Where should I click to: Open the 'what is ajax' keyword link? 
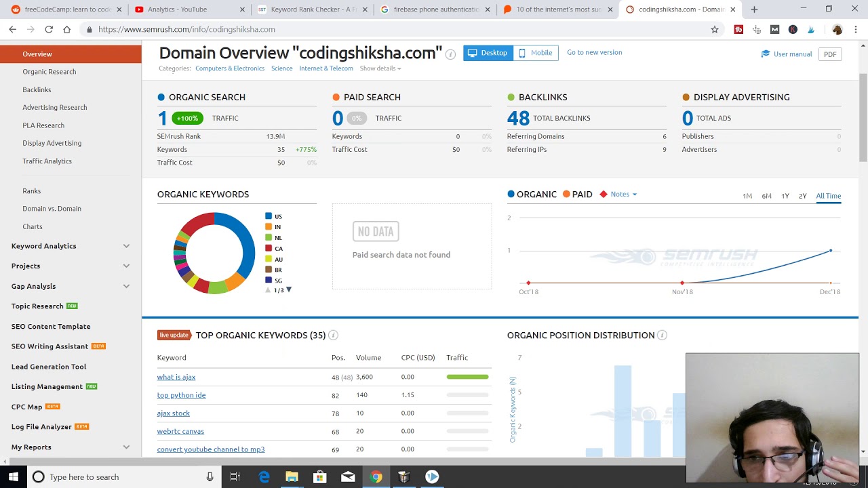[x=176, y=378]
